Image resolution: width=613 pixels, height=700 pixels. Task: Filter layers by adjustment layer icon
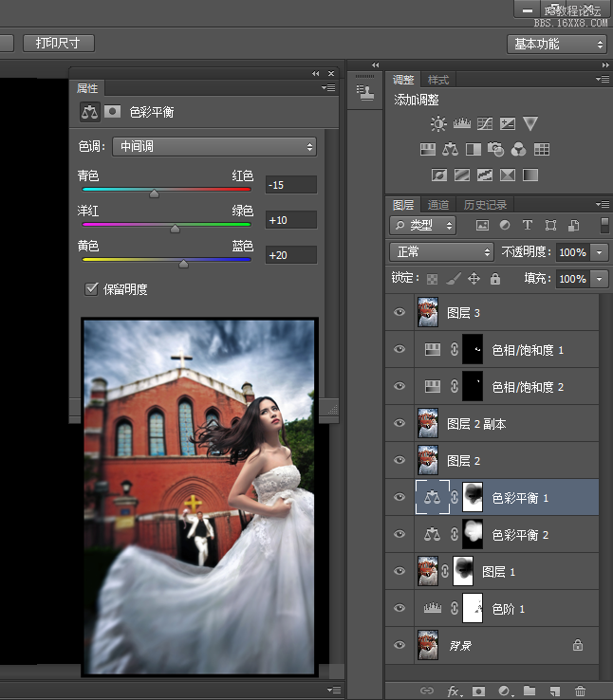point(505,226)
